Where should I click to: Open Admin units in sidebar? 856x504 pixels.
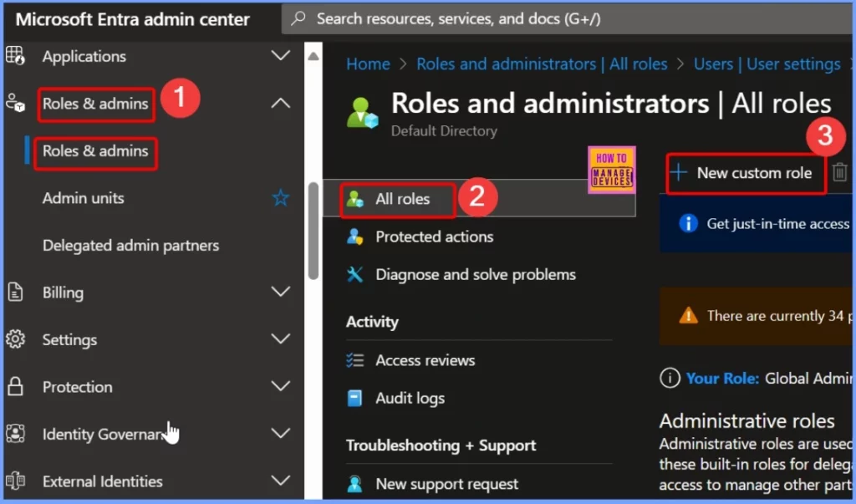pyautogui.click(x=83, y=197)
